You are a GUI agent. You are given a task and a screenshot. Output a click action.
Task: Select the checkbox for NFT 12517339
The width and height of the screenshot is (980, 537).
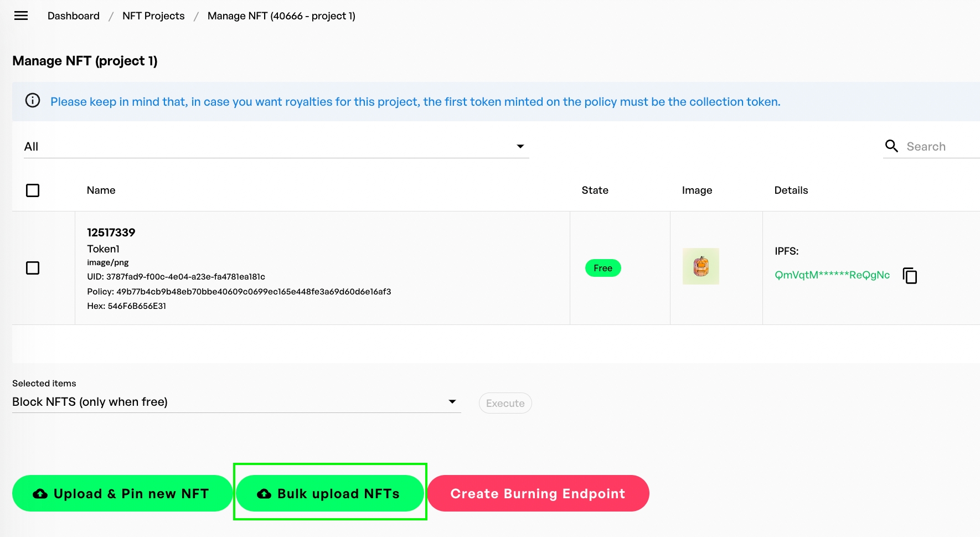click(x=33, y=268)
